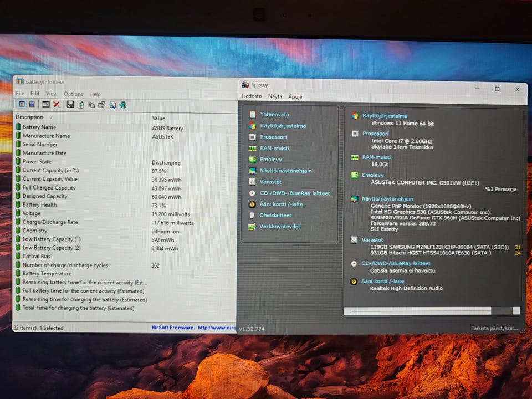The height and width of the screenshot is (399, 532).
Task: Open the Apuja menu in Speccy
Action: 295,96
